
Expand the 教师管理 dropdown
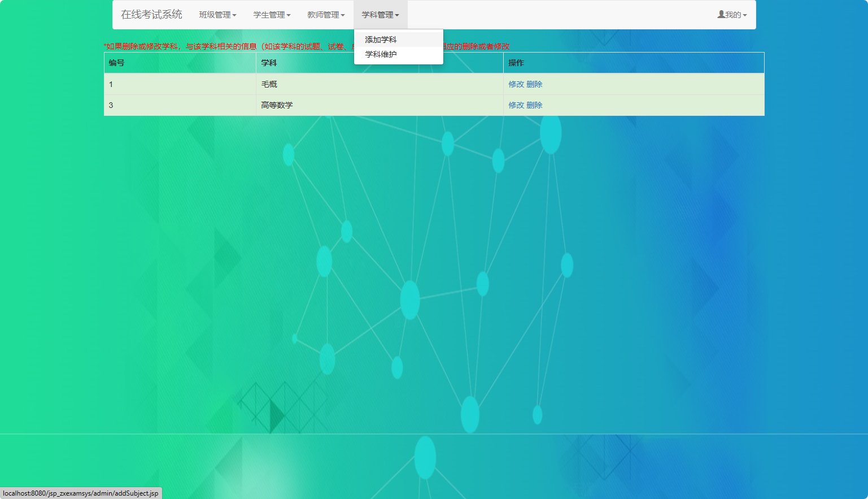click(x=325, y=15)
